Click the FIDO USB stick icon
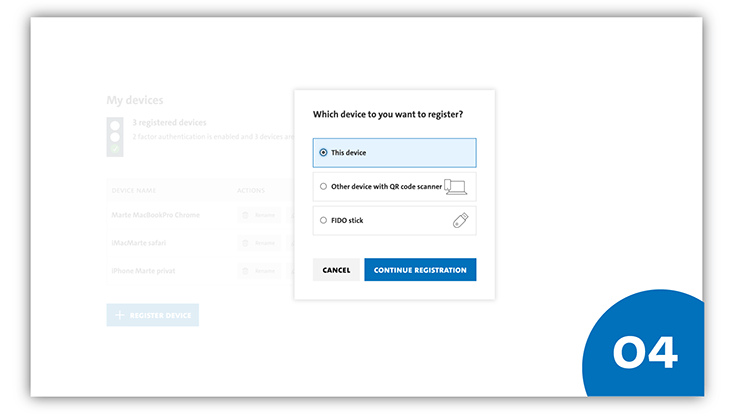 [x=459, y=220]
